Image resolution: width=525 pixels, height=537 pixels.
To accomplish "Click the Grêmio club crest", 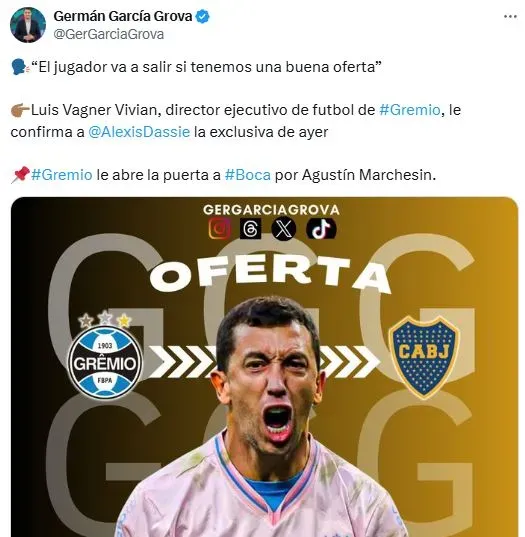I will pyautogui.click(x=105, y=357).
